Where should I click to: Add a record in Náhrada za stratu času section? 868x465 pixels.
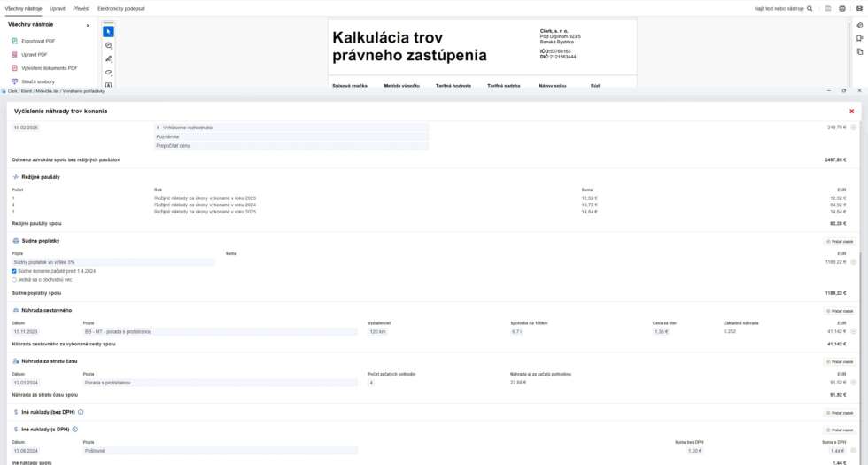(840, 362)
